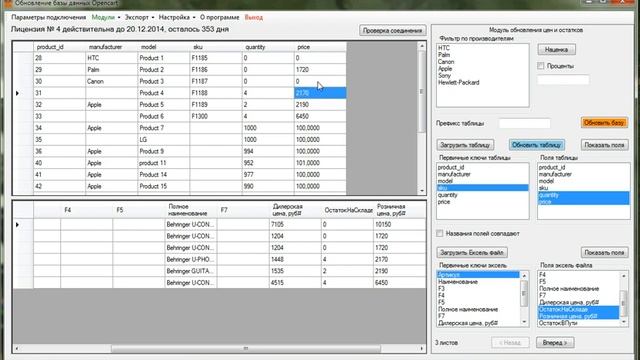The height and width of the screenshot is (360, 640).
Task: Open the О программе menu item
Action: pos(220,18)
